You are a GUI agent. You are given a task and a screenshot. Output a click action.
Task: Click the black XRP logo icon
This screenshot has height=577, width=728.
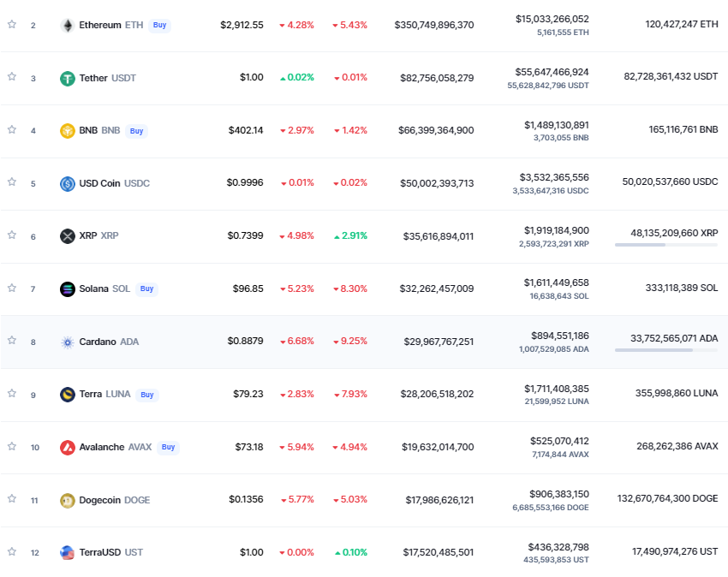[x=68, y=236]
